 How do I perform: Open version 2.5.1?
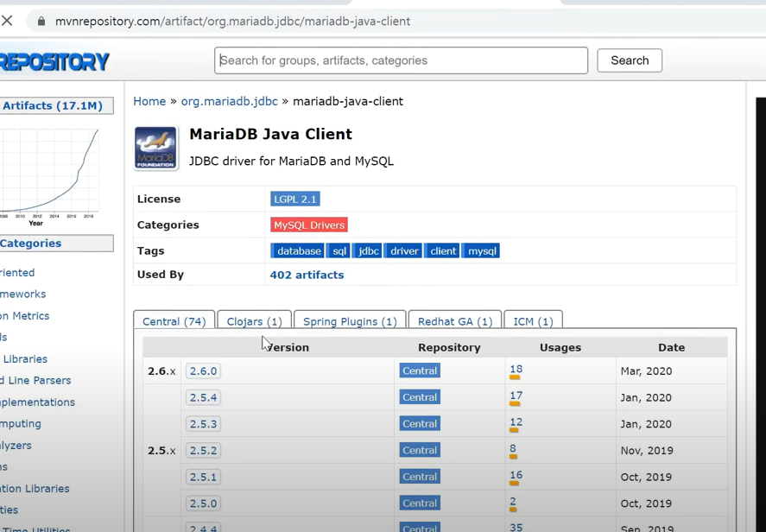(203, 477)
